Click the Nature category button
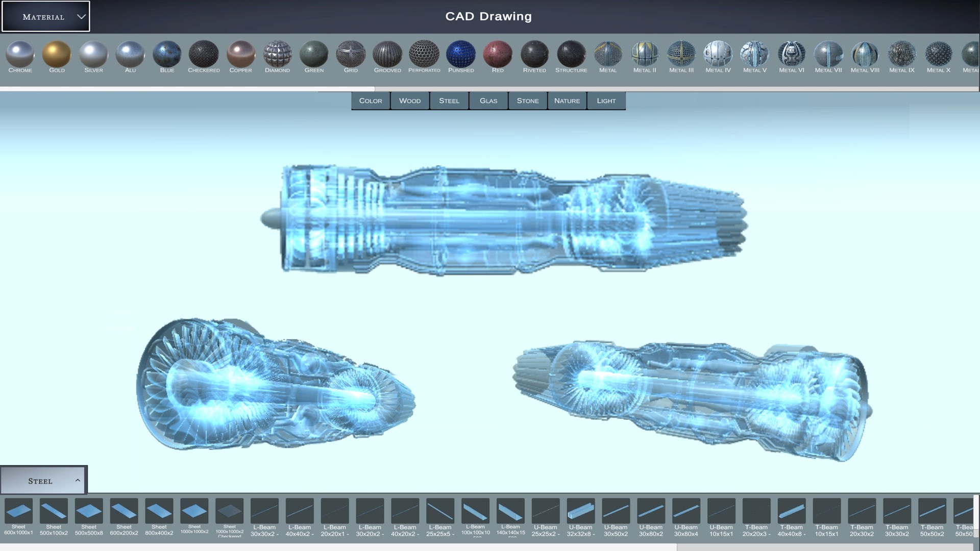The image size is (980, 551). tap(567, 101)
